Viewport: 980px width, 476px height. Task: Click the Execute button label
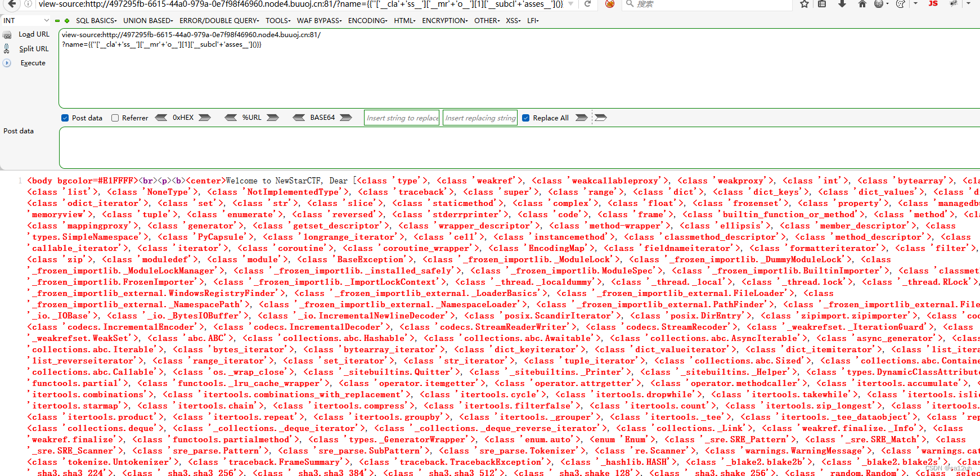[x=33, y=63]
